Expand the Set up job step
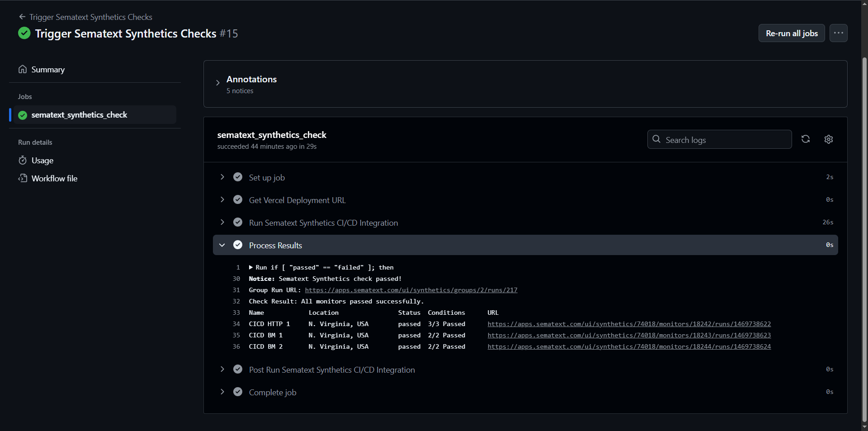This screenshot has height=431, width=868. 222,177
